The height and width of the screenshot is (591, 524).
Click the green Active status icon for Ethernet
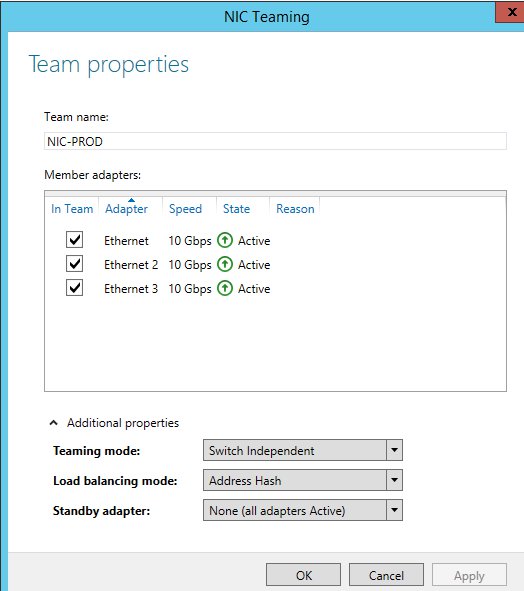(225, 240)
